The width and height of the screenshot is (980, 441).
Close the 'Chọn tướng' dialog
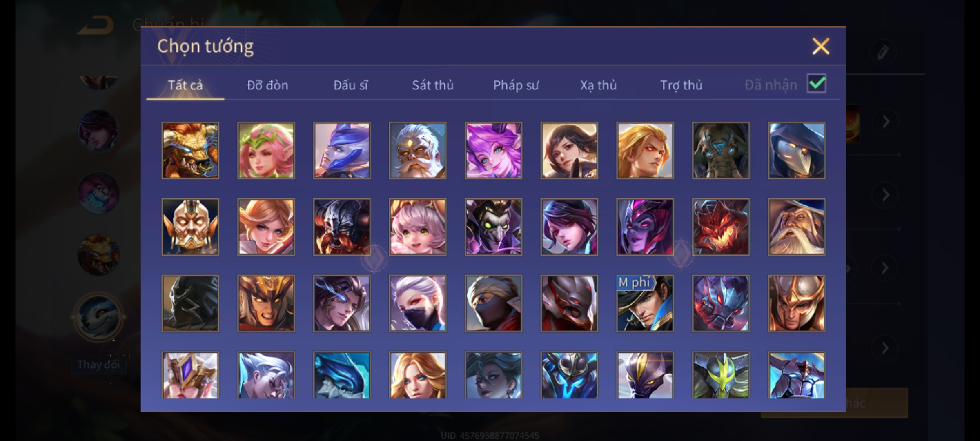pyautogui.click(x=821, y=46)
